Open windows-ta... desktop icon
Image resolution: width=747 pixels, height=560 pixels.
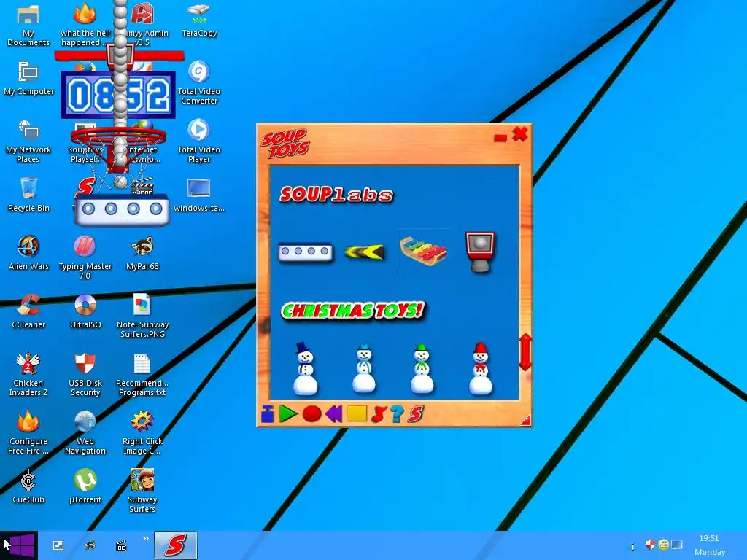point(198,195)
